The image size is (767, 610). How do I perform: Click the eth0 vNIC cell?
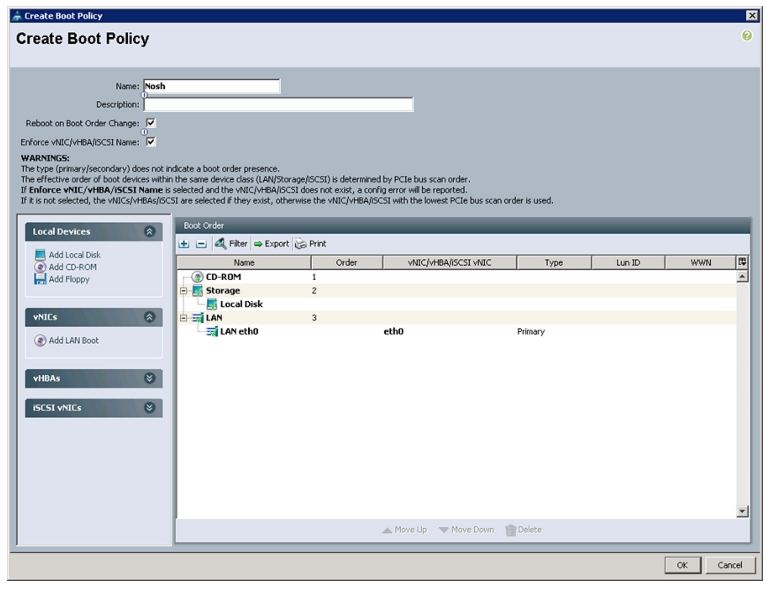pos(393,332)
